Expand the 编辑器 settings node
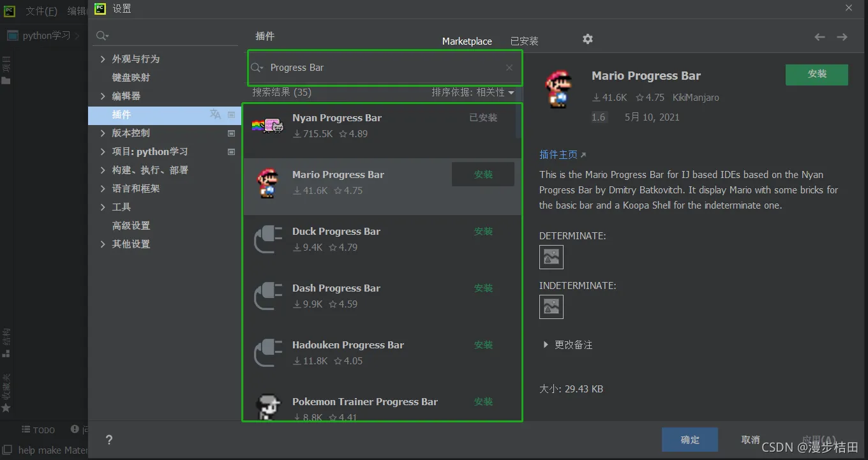 103,96
